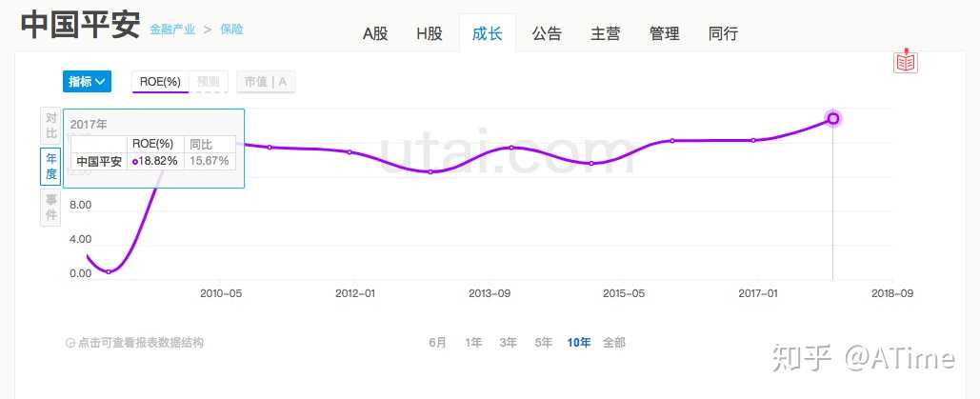This screenshot has width=980, height=399.
Task: Follow the 保险 breadcrumb link
Action: point(231,30)
